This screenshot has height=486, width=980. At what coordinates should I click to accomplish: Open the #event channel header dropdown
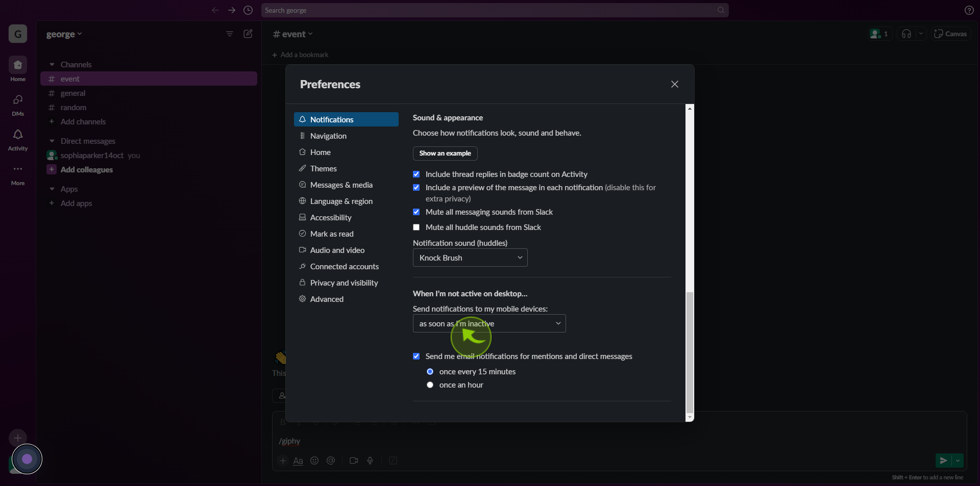(x=293, y=34)
